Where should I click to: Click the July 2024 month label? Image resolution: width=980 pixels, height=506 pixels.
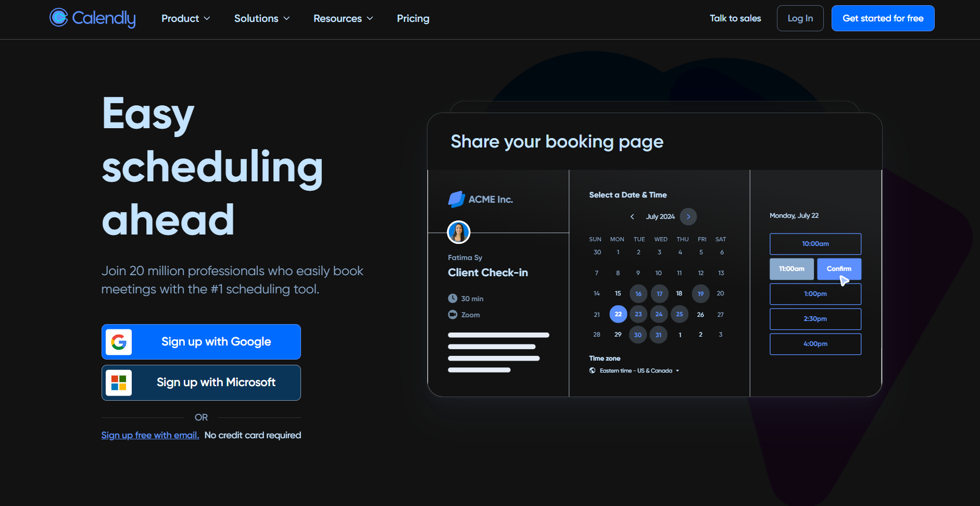660,217
